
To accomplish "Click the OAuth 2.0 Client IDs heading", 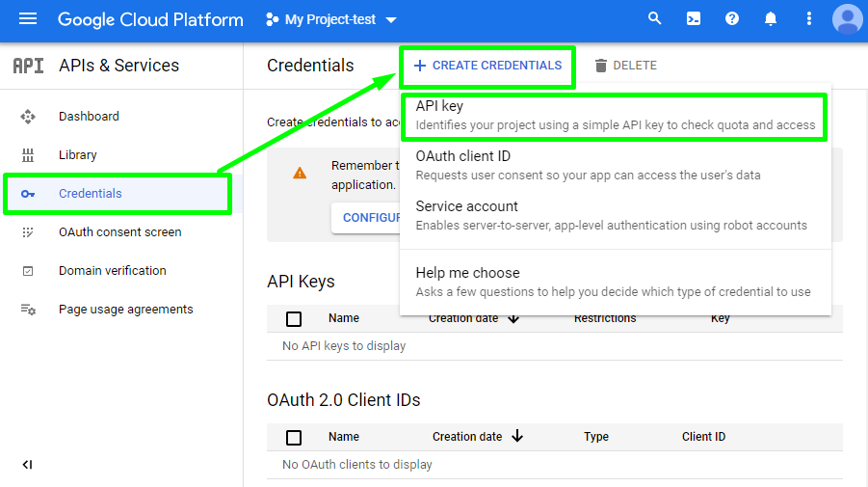I will [343, 400].
